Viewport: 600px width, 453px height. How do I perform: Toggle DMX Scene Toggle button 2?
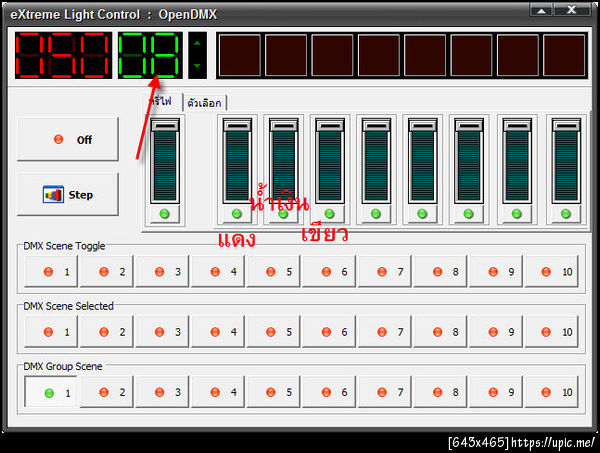[x=107, y=272]
